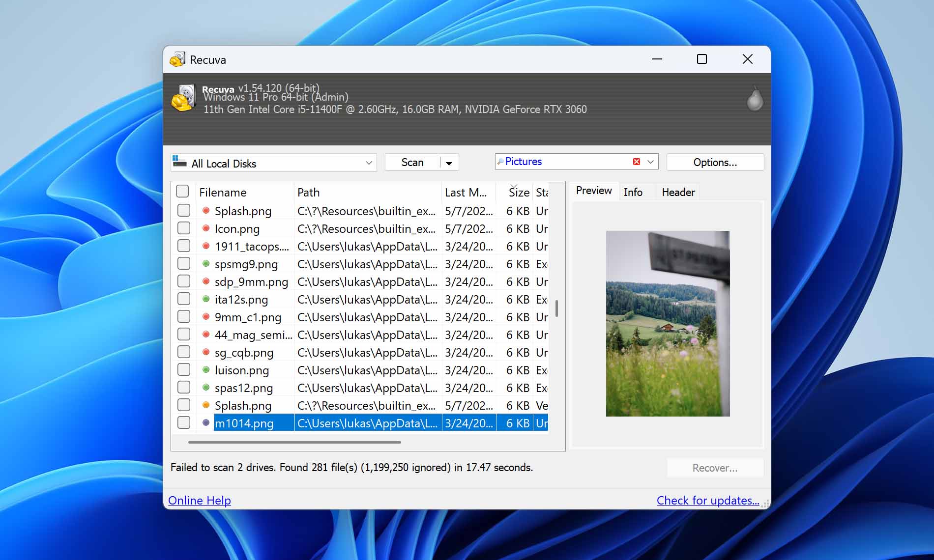Click red status dot for 1911_tacops file
This screenshot has height=560, width=934.
(206, 246)
